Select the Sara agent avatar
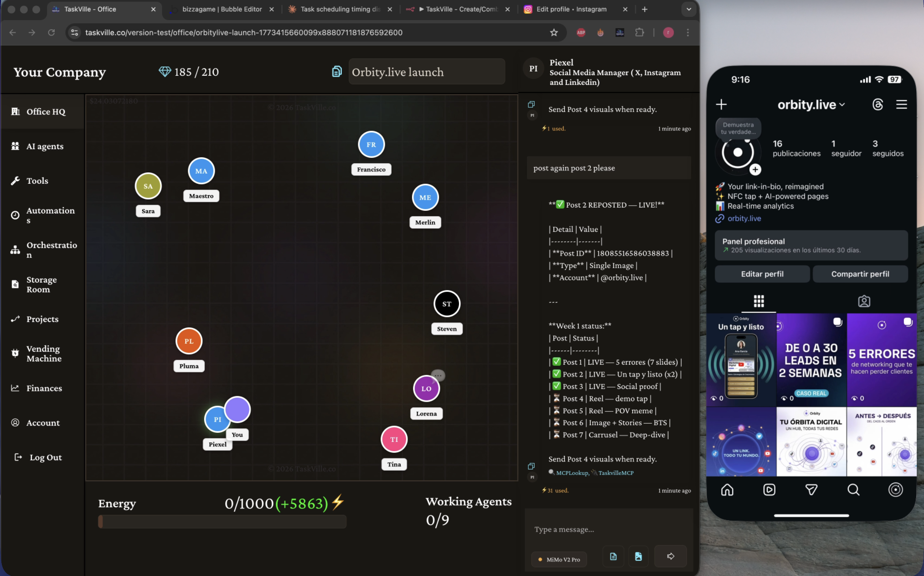The image size is (924, 576). click(x=148, y=186)
